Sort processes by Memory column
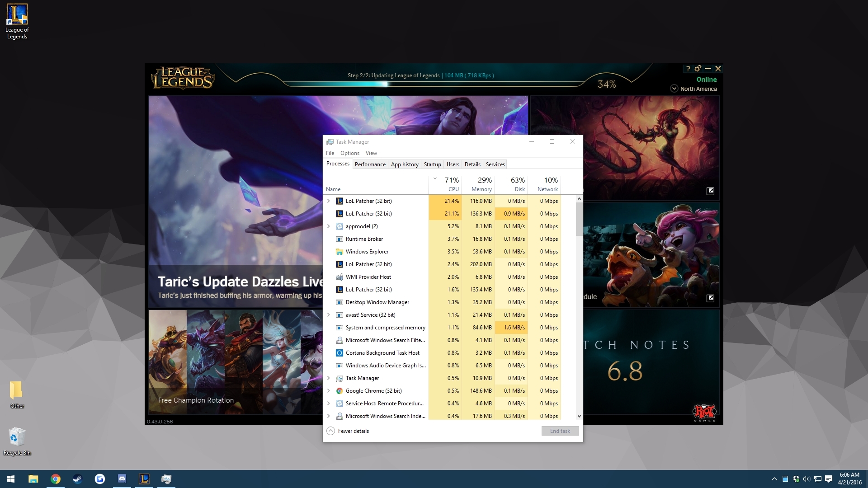The image size is (868, 488). (x=478, y=184)
